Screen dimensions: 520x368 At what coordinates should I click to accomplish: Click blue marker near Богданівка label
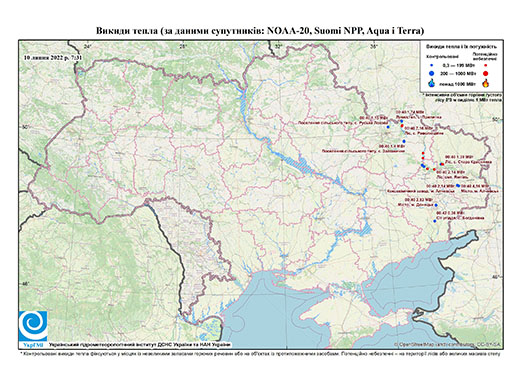pos(435,221)
